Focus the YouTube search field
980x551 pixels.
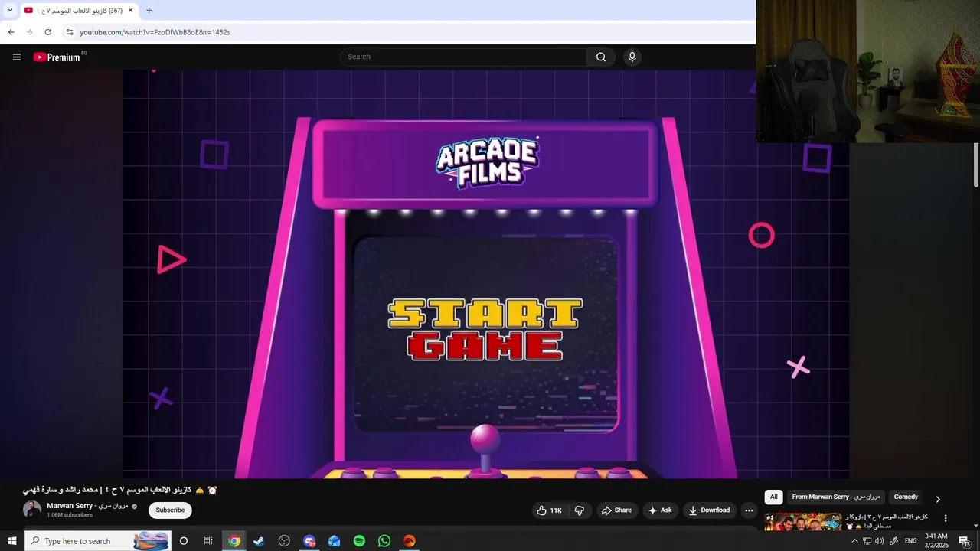pyautogui.click(x=463, y=57)
